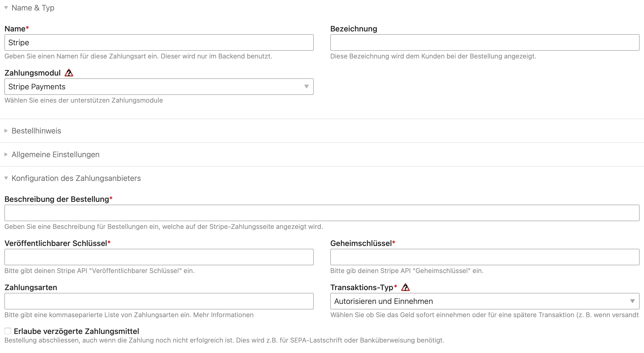Click the Allgemeine Einstellungen heading text
The image size is (644, 353).
click(55, 154)
